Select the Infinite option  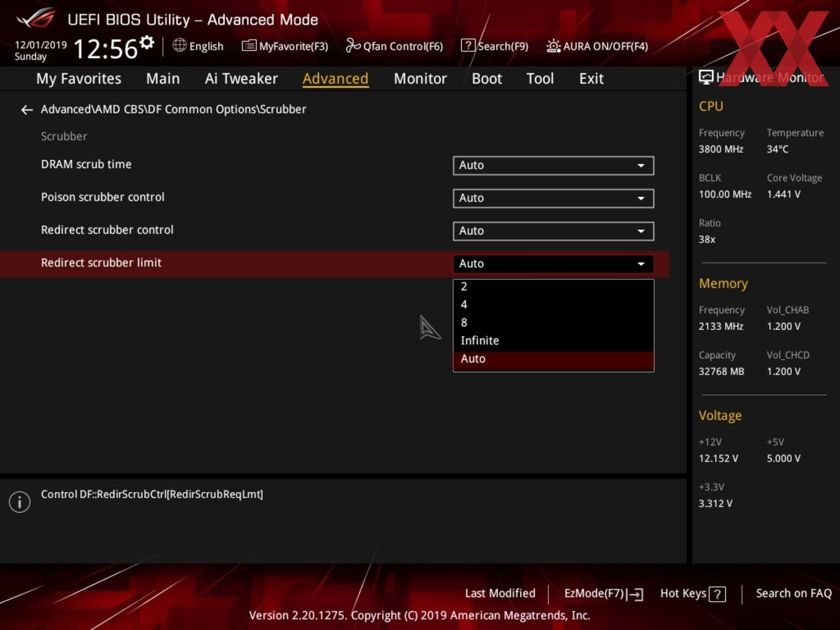pyautogui.click(x=553, y=340)
